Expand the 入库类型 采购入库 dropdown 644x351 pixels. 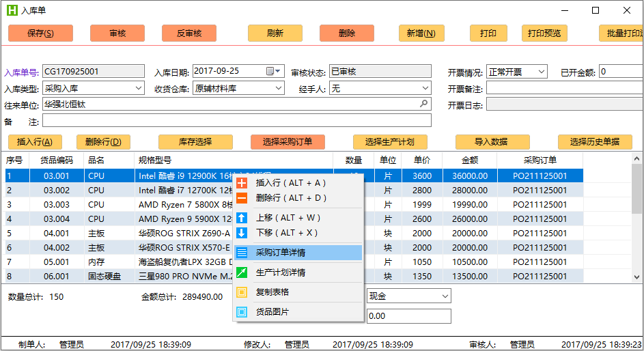(x=139, y=88)
